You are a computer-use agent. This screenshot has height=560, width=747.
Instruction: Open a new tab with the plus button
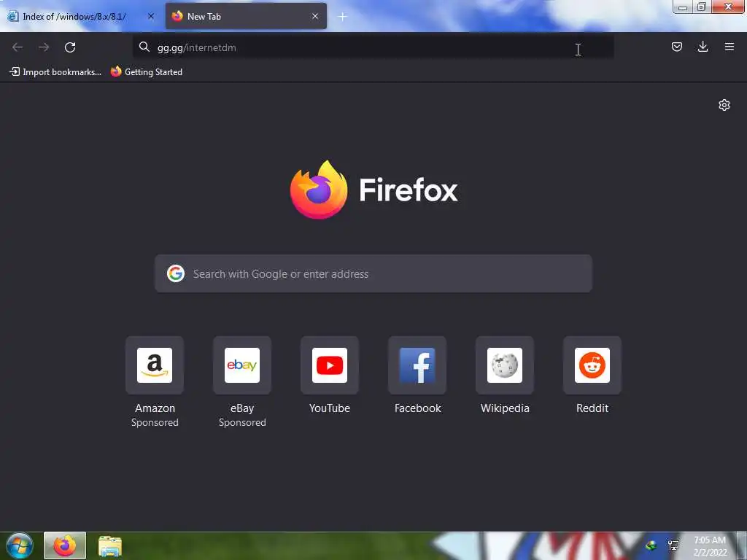[x=342, y=17]
